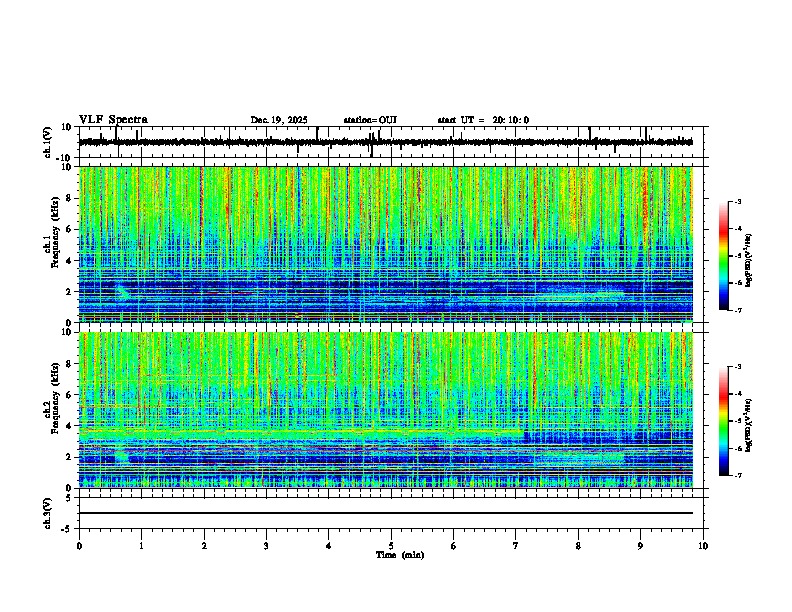Click the 'start UT = 20:10:0' text
This screenshot has height=612, width=792.
click(x=483, y=120)
